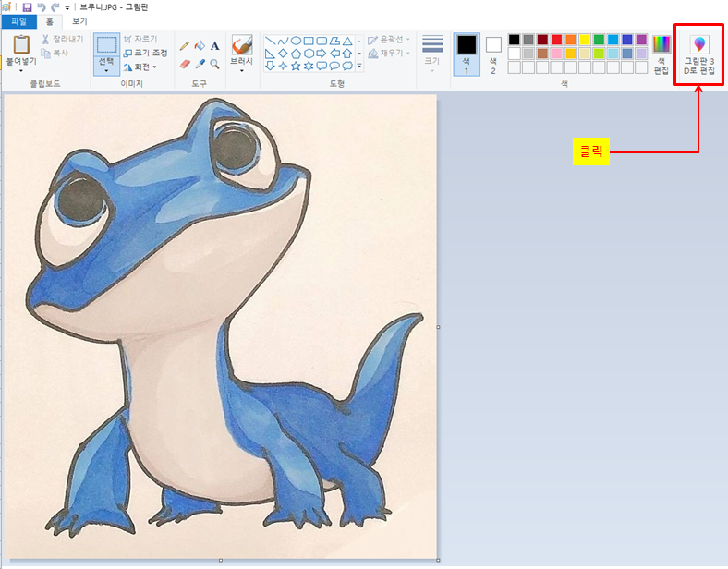Pick the lime green color swatch
Screen dimensions: 728x569
tap(599, 54)
